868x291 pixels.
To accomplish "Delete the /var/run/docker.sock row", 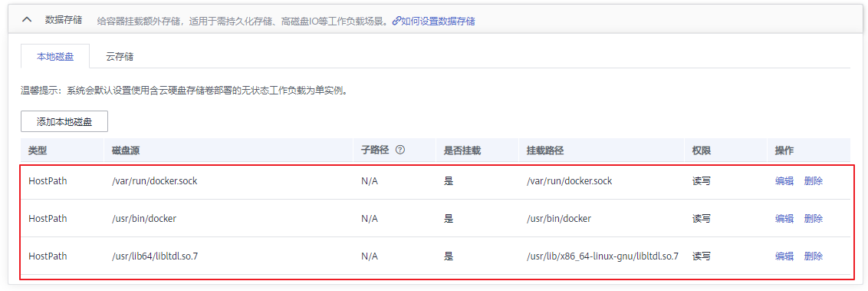I will [814, 180].
